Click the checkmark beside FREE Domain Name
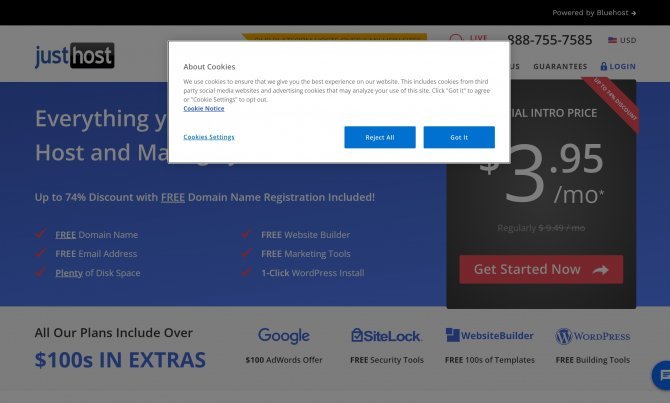670x403 pixels. point(40,233)
